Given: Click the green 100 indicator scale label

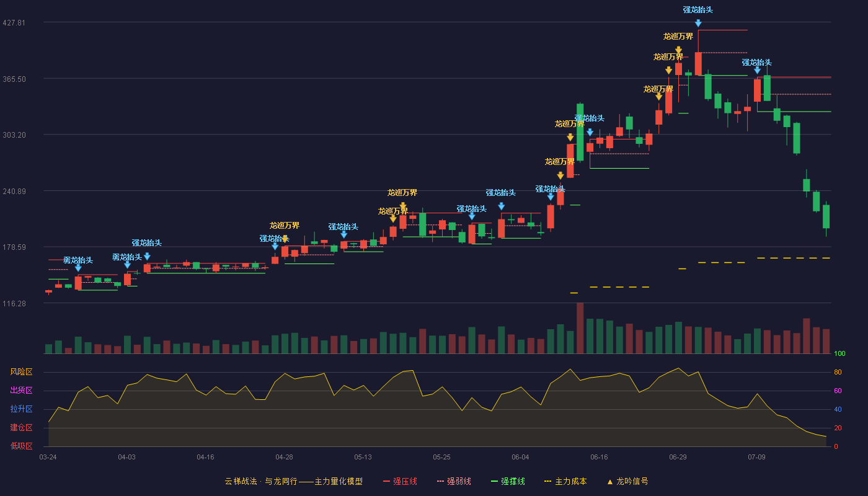Looking at the screenshot, I should [x=839, y=354].
